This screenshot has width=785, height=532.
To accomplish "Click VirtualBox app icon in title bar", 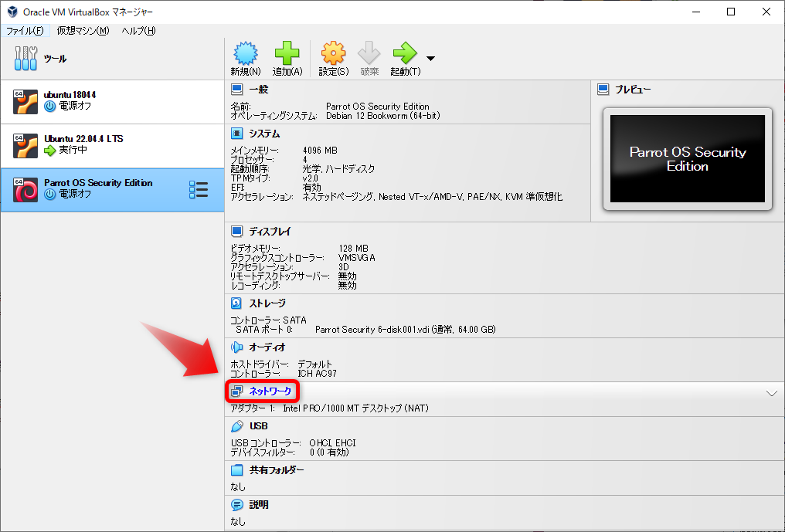I will [x=12, y=12].
